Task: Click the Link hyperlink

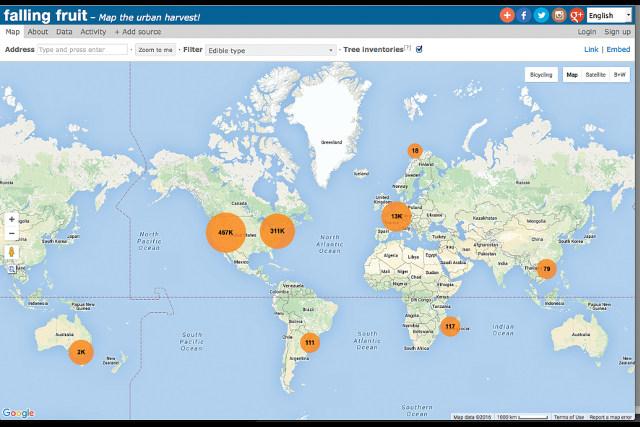Action: 591,49
